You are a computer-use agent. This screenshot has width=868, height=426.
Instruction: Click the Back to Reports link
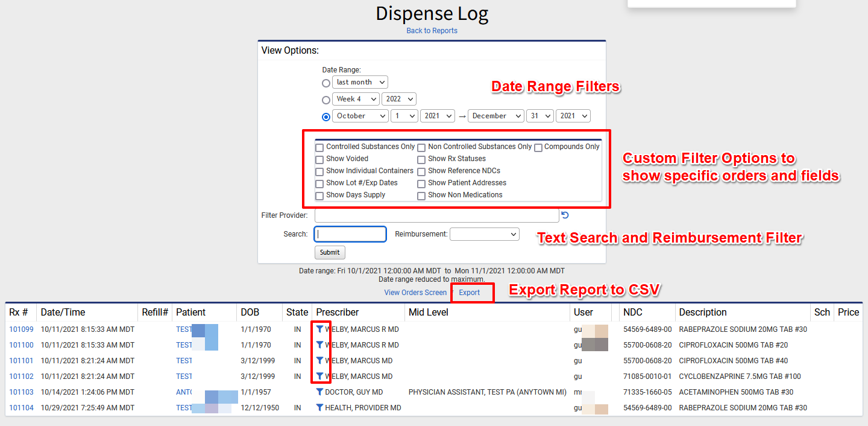(432, 30)
